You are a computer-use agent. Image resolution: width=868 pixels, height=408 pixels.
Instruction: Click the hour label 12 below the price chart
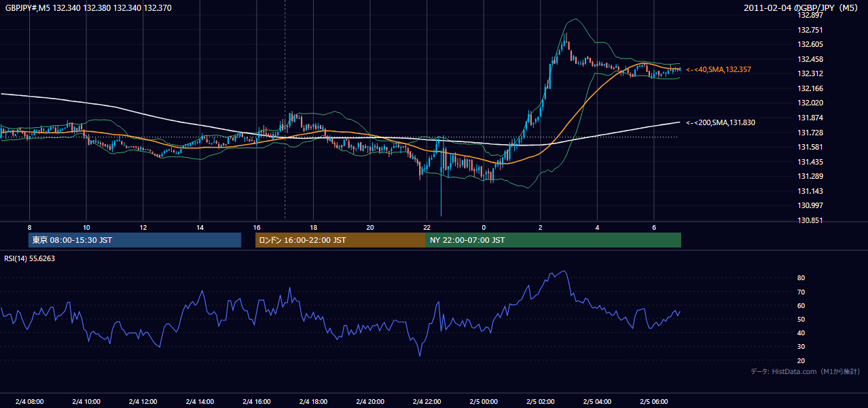(x=143, y=227)
